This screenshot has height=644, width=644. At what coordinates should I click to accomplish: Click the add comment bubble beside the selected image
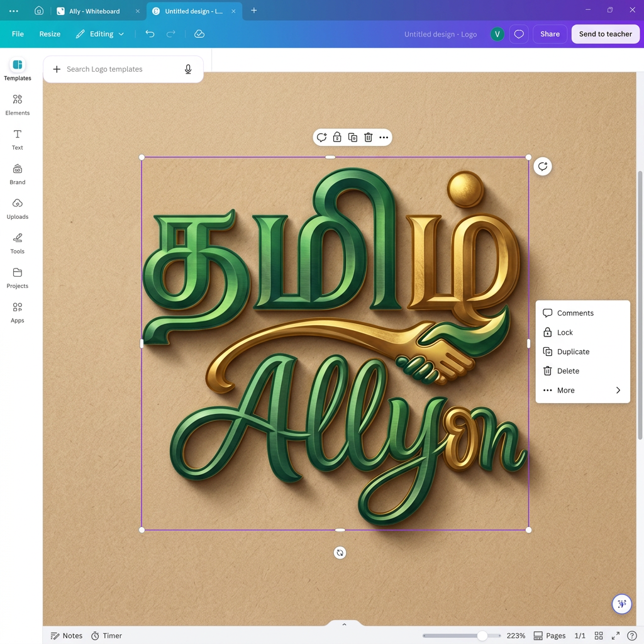[x=543, y=166]
